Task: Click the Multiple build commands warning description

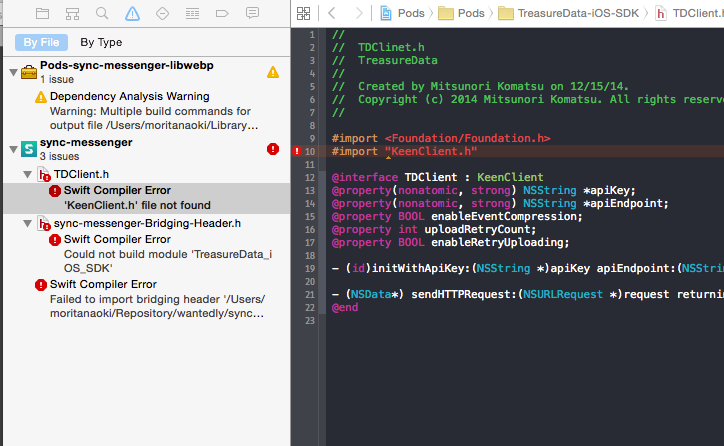Action: [154, 118]
